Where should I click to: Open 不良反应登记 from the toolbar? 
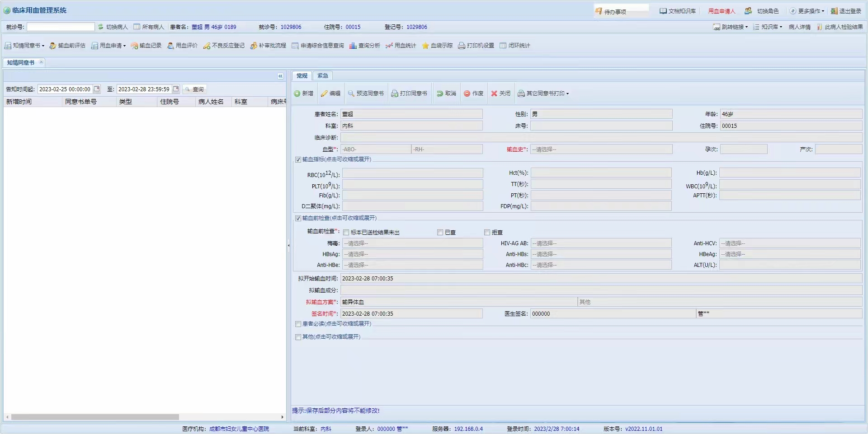(224, 46)
